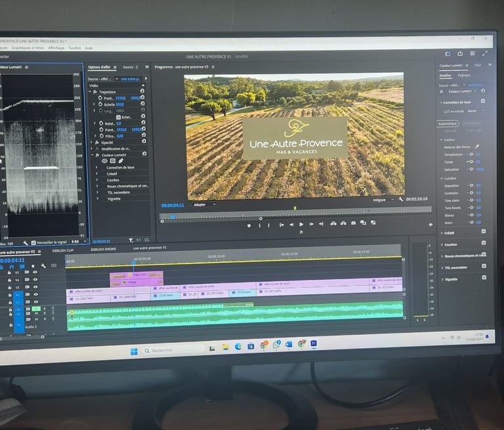Collapse the Lumière section
This screenshot has width=504, height=430.
(x=442, y=178)
